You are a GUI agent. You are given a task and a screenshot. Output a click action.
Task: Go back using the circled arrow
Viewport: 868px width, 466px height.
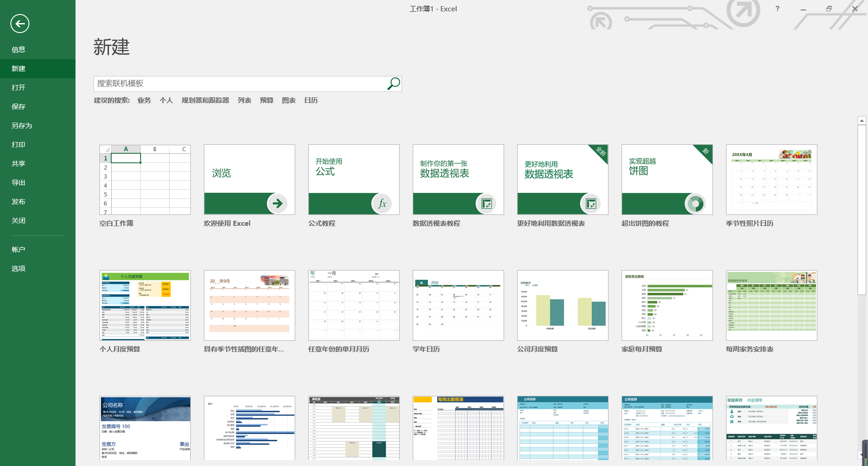coord(20,24)
